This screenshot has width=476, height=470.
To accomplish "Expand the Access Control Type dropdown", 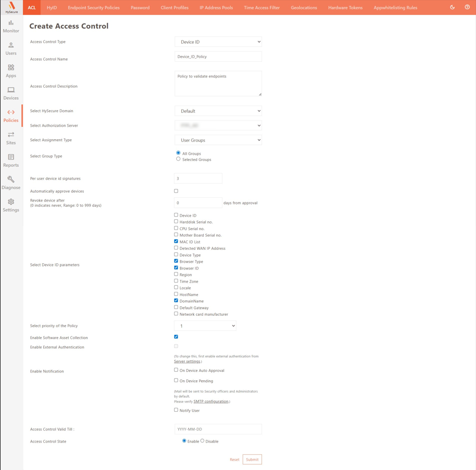I will point(218,42).
